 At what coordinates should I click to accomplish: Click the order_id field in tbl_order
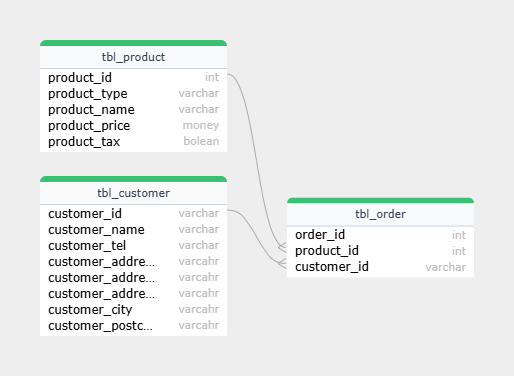(380, 235)
